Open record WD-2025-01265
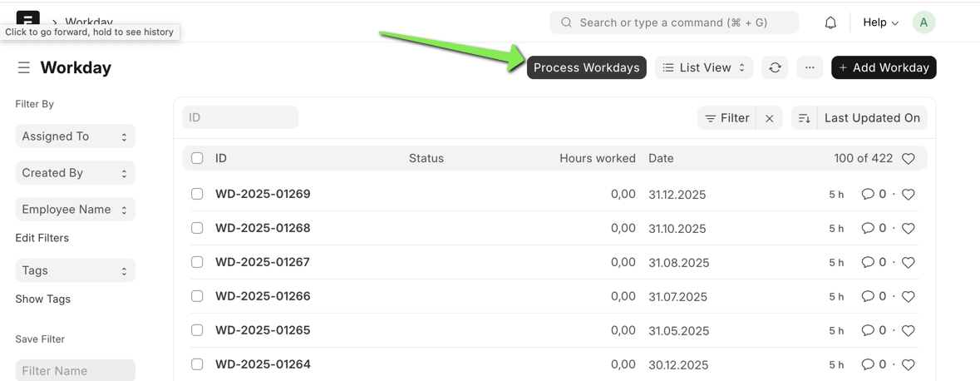The width and height of the screenshot is (980, 381). (263, 329)
